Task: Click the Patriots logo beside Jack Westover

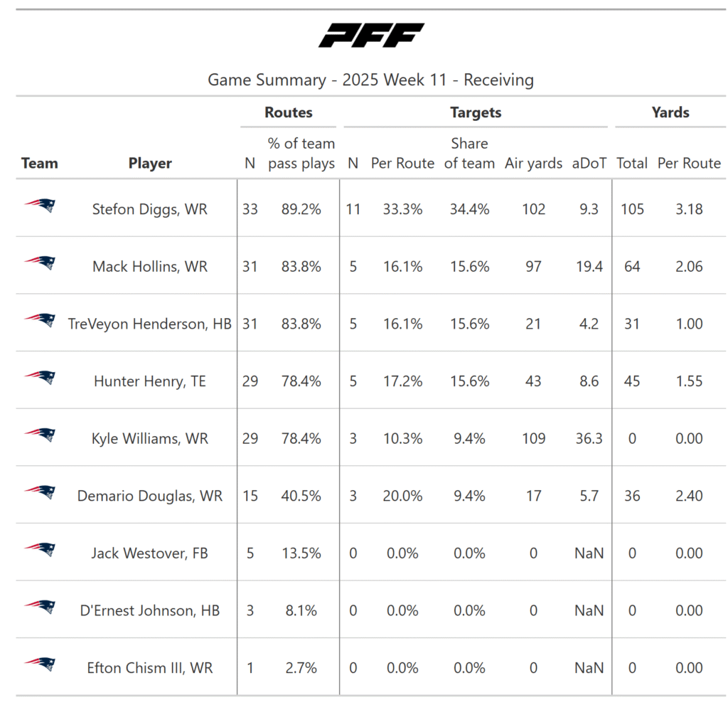Action: [x=40, y=550]
